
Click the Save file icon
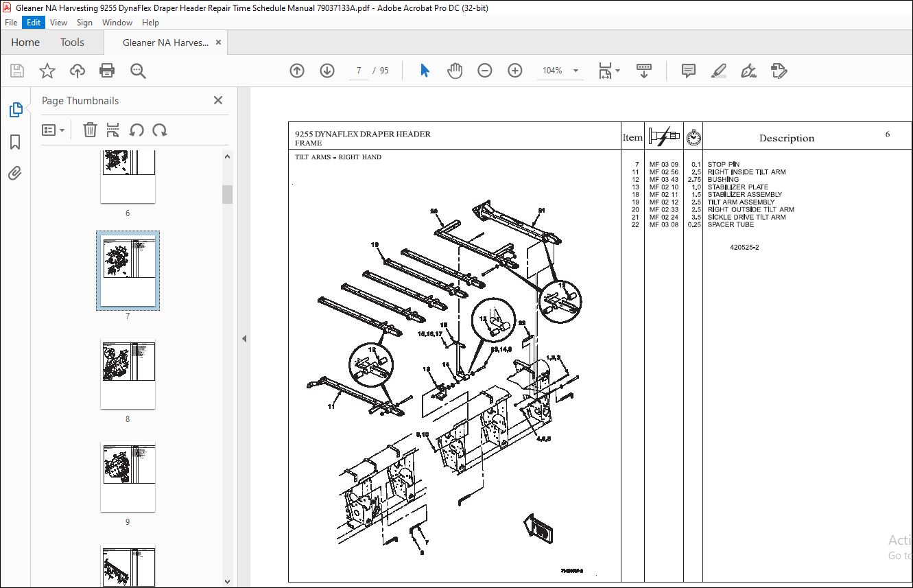(17, 71)
